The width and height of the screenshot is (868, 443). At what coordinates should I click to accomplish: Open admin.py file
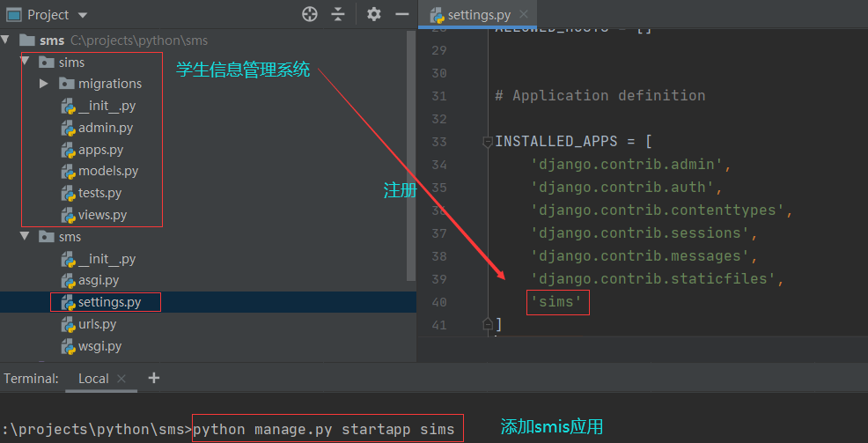106,128
